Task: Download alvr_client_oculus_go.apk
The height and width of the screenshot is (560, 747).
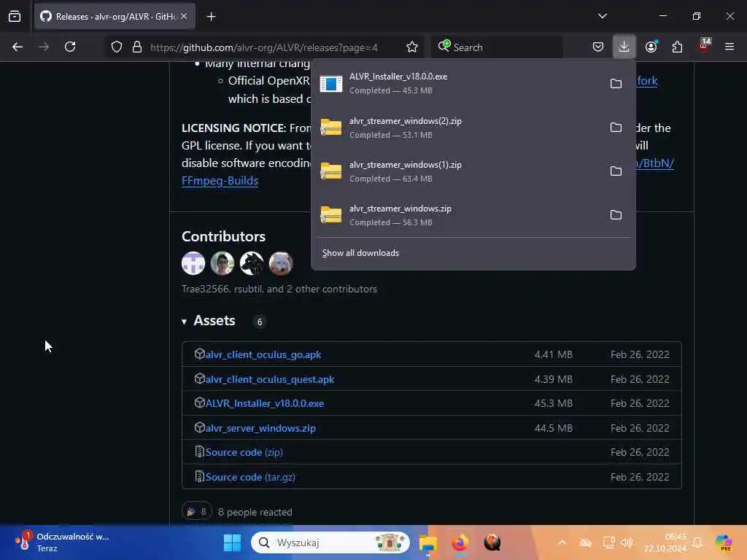Action: tap(263, 355)
